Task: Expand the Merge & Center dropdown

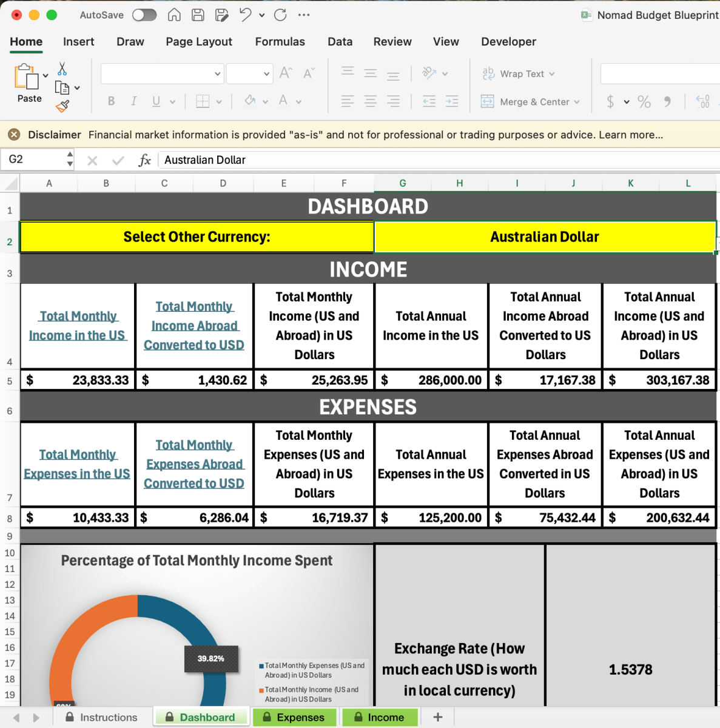Action: pyautogui.click(x=577, y=102)
